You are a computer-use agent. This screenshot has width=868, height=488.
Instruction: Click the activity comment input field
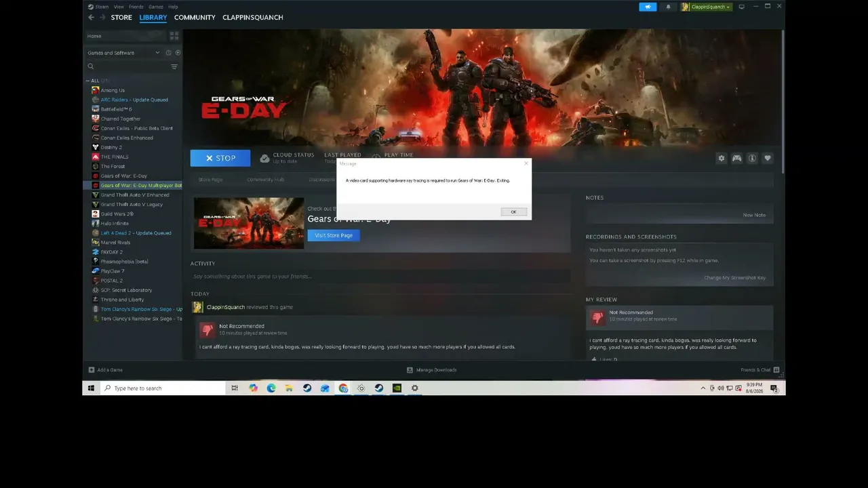380,277
